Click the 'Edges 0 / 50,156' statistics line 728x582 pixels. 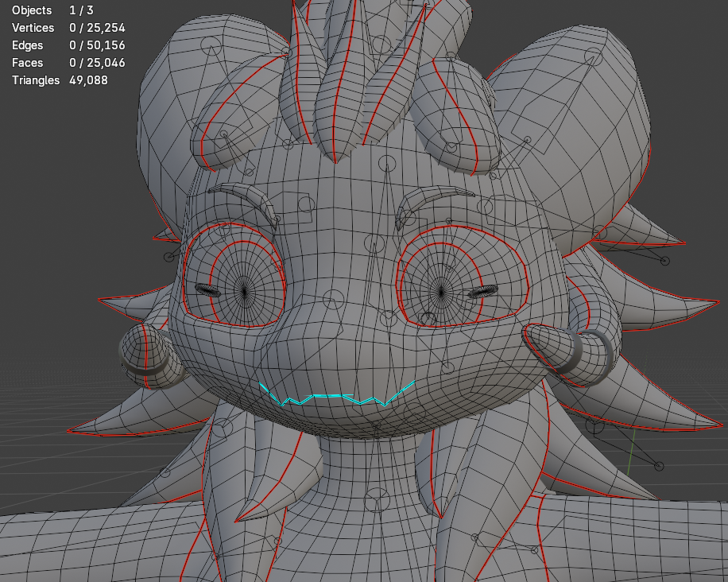pyautogui.click(x=68, y=45)
